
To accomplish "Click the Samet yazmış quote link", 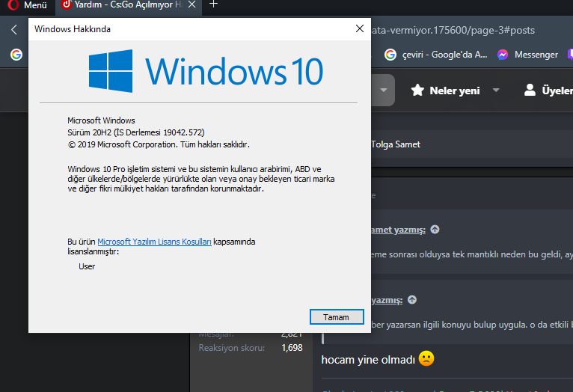I will 398,230.
